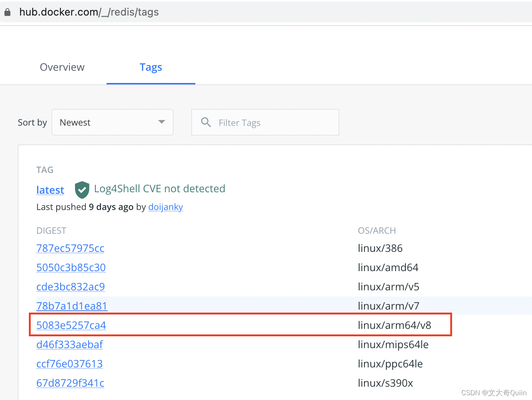Open digest ccf76e037613 link
The image size is (532, 400).
[70, 364]
